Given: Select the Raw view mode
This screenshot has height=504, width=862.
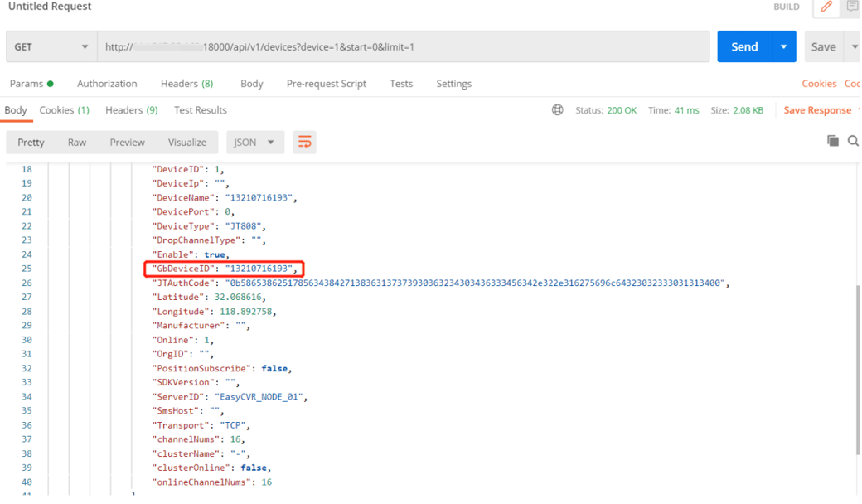Looking at the screenshot, I should (x=77, y=143).
